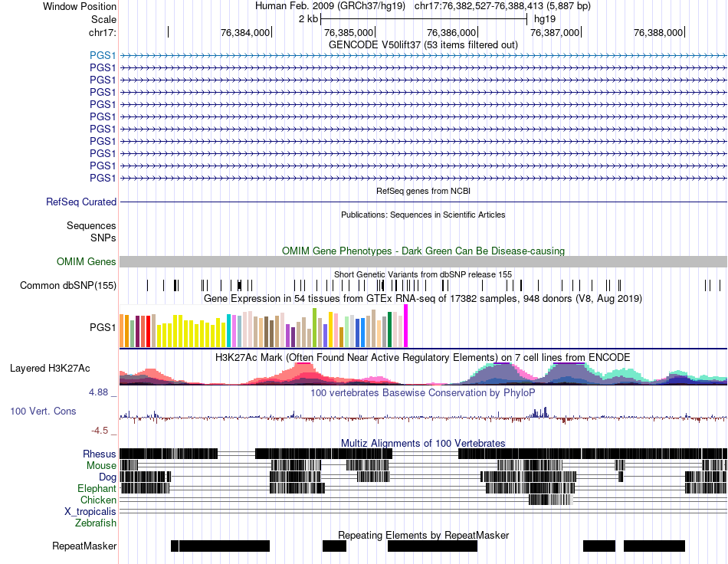Click the 100 Vert. Cons label
728x564 pixels.
(x=43, y=412)
